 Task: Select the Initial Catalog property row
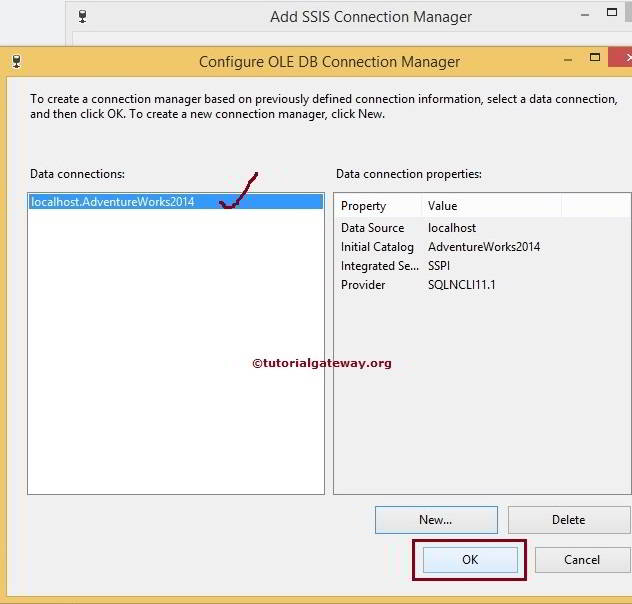[482, 247]
